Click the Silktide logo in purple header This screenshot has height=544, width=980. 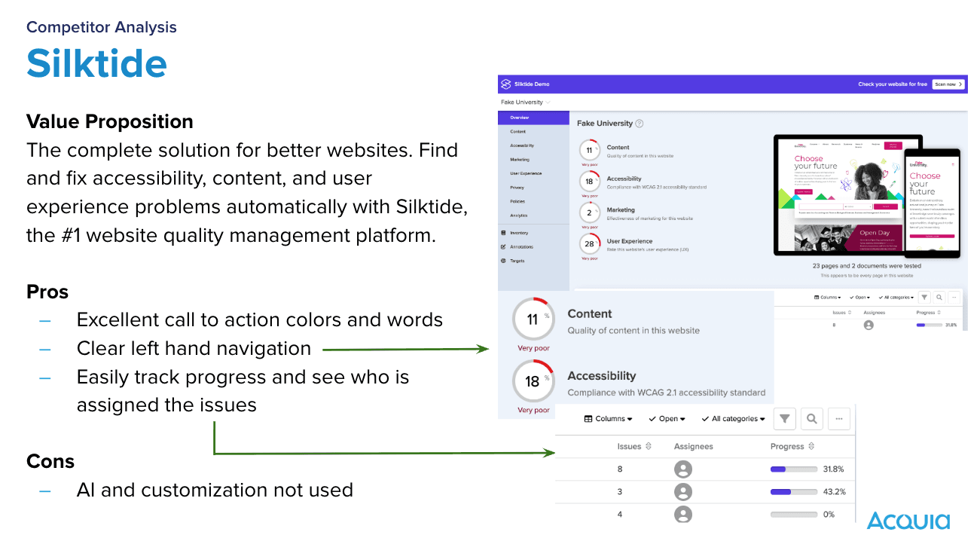point(506,84)
